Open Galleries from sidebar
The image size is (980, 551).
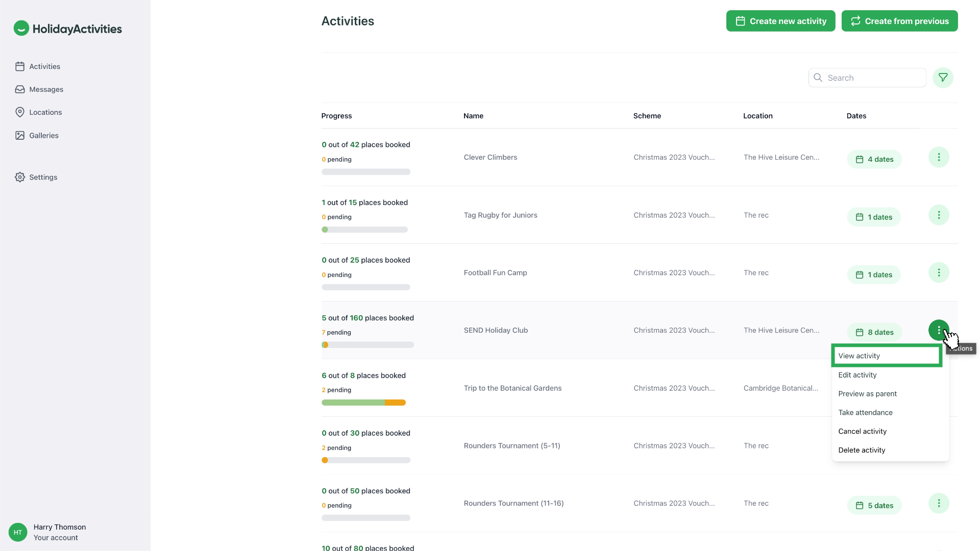tap(43, 135)
